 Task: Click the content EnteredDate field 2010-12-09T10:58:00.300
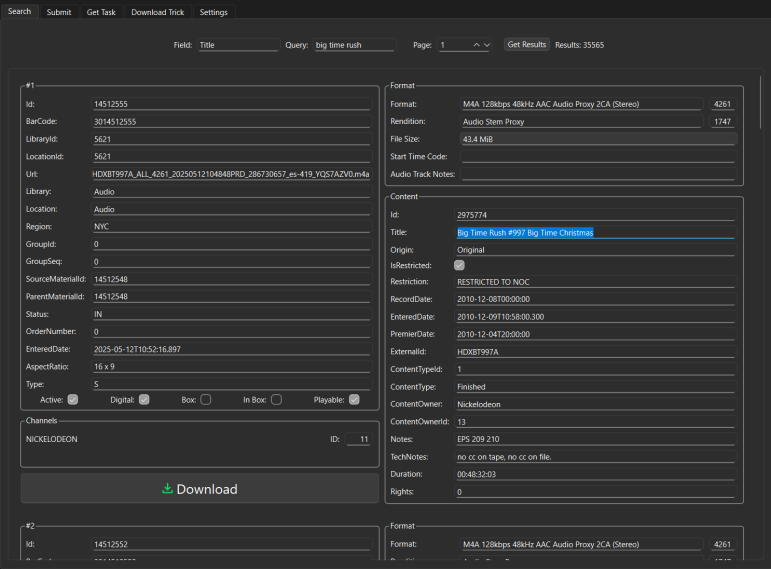[x=595, y=317]
